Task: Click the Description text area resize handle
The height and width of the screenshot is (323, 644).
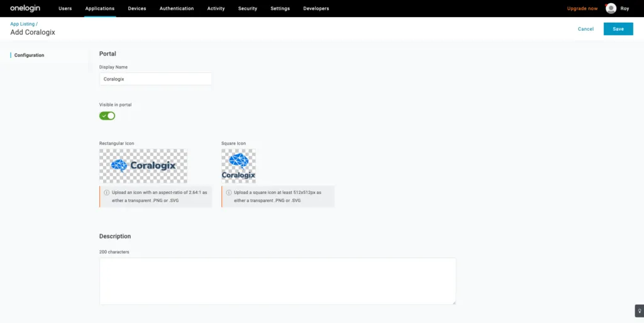Action: [x=454, y=302]
